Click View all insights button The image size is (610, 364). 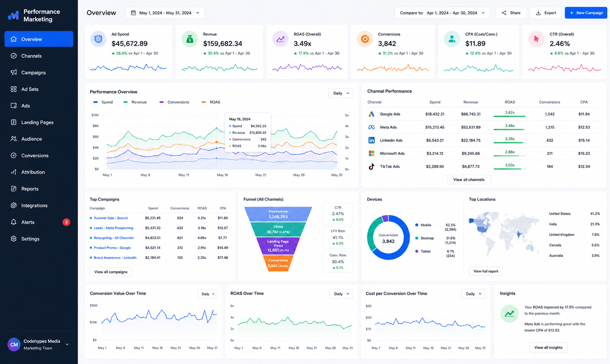[x=548, y=347]
